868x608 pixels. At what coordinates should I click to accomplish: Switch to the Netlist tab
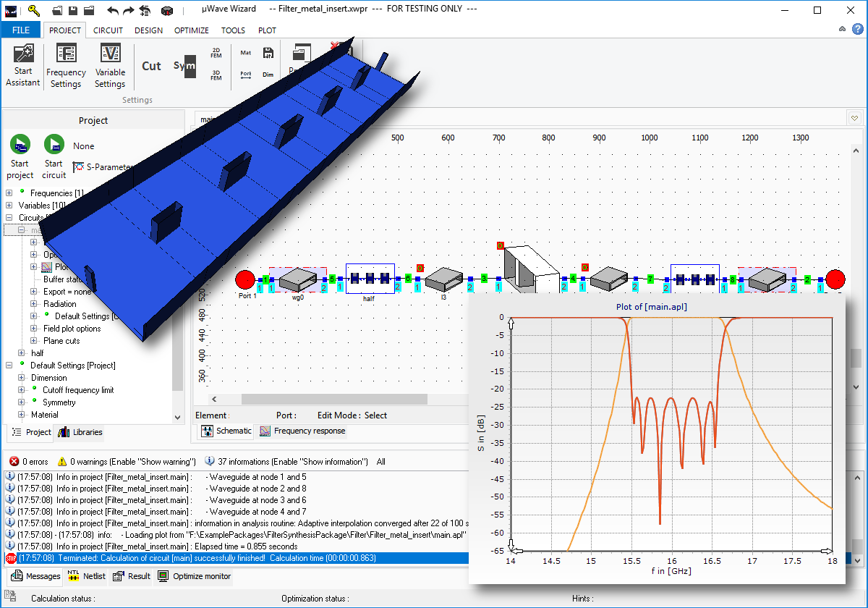[87, 576]
